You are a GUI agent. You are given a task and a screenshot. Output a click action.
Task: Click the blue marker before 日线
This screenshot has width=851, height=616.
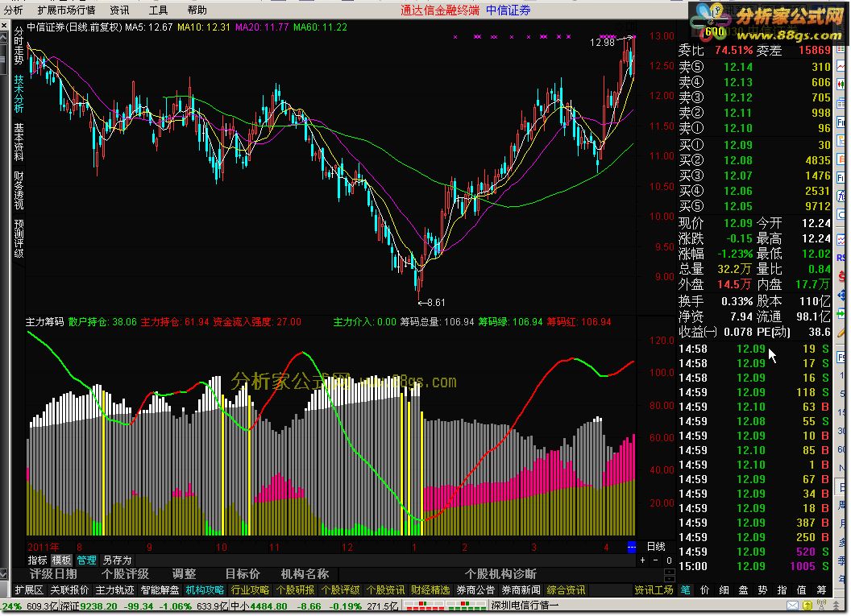[632, 547]
